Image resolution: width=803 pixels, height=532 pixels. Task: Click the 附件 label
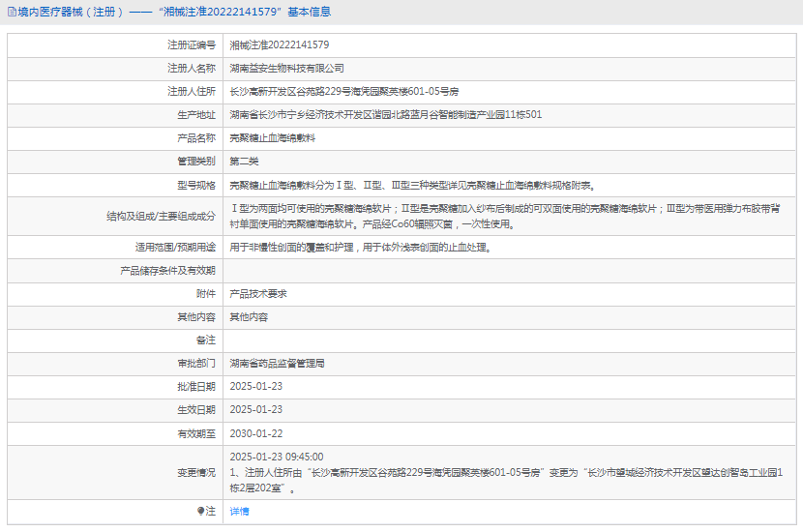click(x=206, y=294)
